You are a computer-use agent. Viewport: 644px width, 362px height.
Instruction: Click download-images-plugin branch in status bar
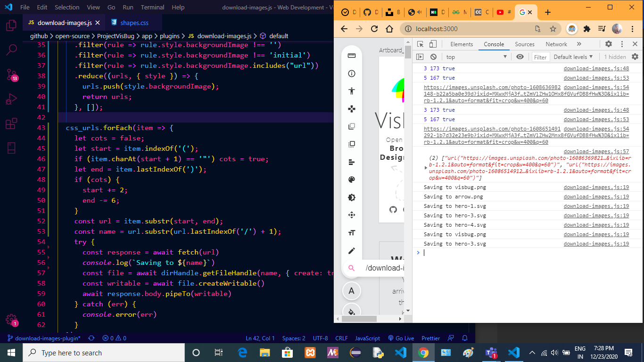click(44, 338)
